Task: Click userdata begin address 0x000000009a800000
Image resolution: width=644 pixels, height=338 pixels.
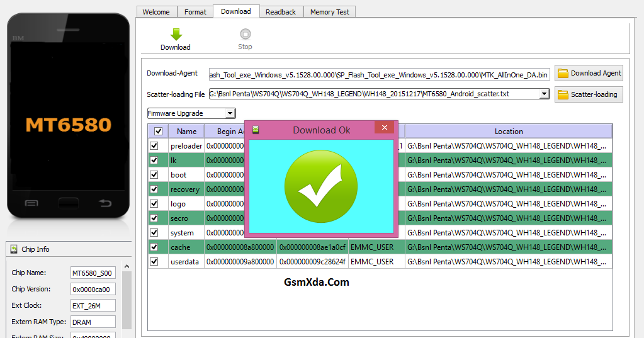Action: [240, 262]
